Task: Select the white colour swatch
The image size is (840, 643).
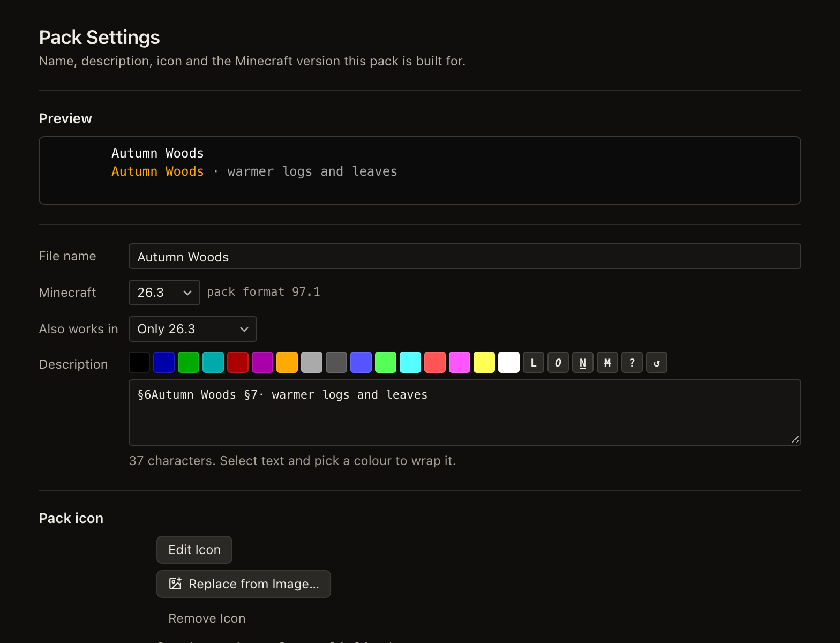Action: click(x=509, y=362)
